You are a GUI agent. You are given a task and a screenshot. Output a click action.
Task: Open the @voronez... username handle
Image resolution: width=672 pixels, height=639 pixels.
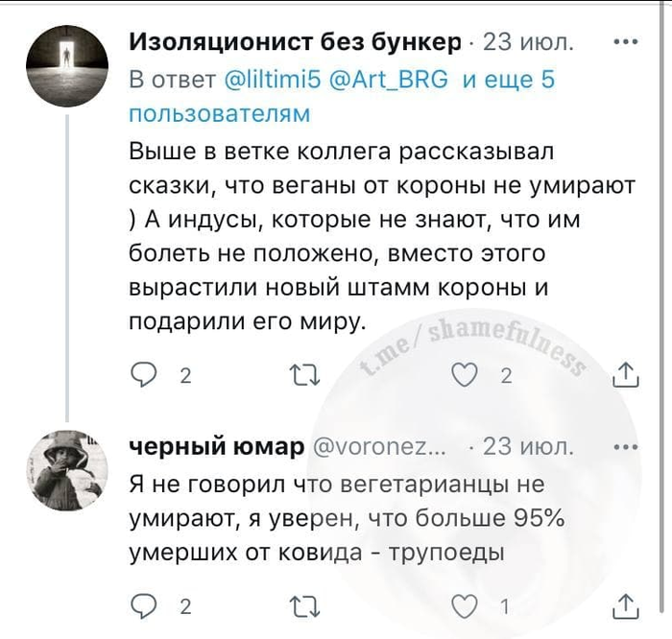coord(379,447)
